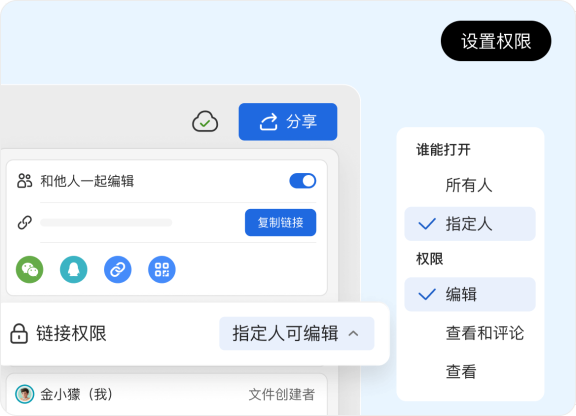This screenshot has height=416, width=576.
Task: Click the 权限 section heading
Action: 429,259
